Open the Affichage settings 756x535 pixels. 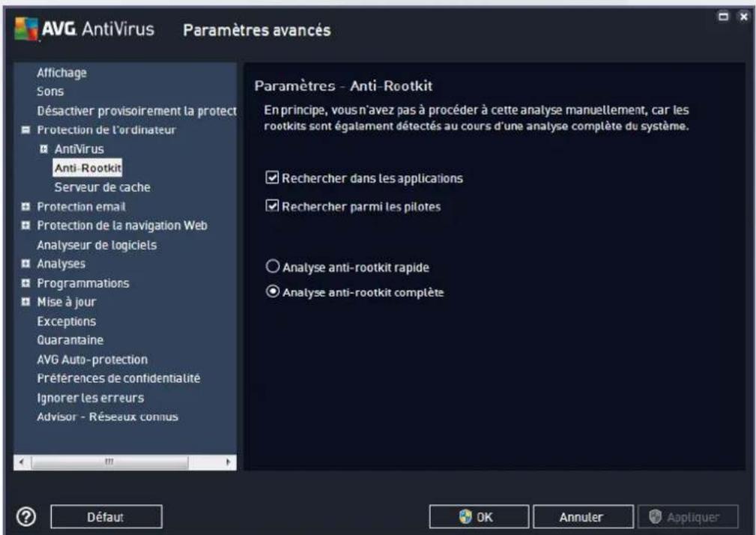point(61,73)
